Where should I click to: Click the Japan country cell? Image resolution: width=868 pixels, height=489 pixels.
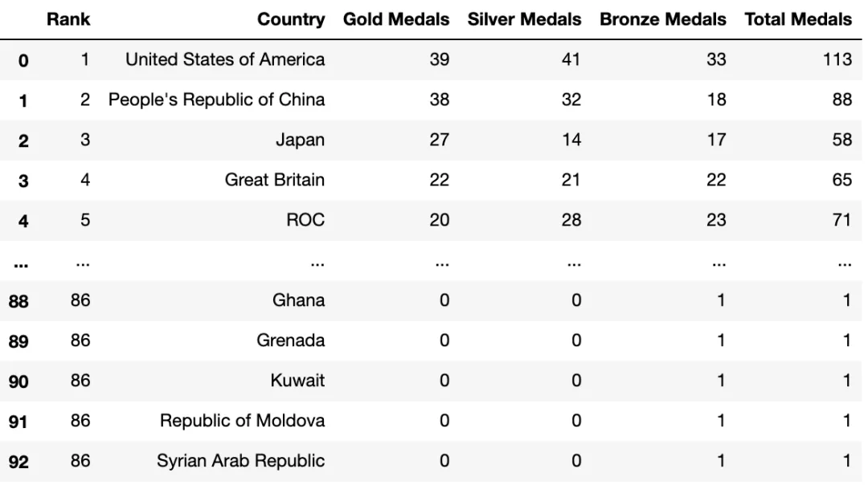(x=300, y=140)
